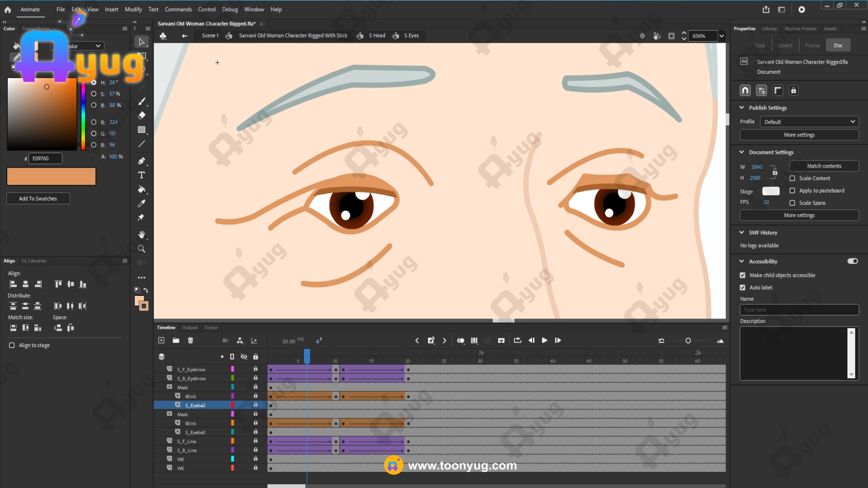Select the Eraser tool in toolbar
The height and width of the screenshot is (488, 868).
[142, 116]
